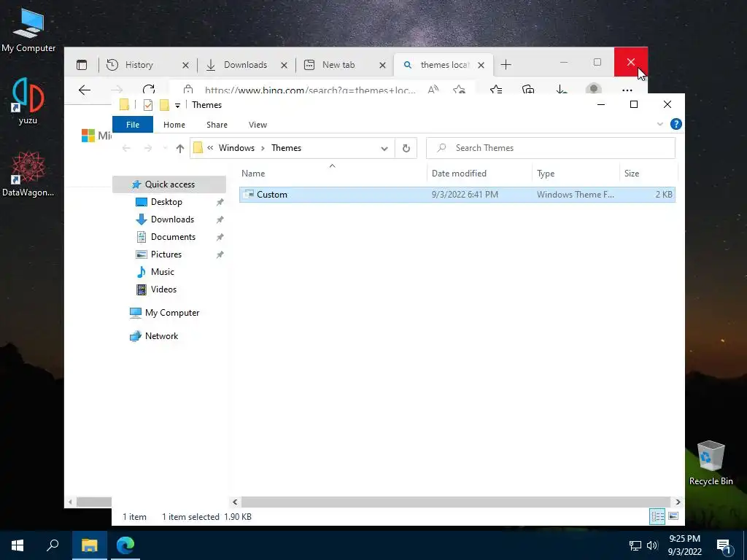
Task: Select Windows in the address breadcrumb
Action: point(236,148)
